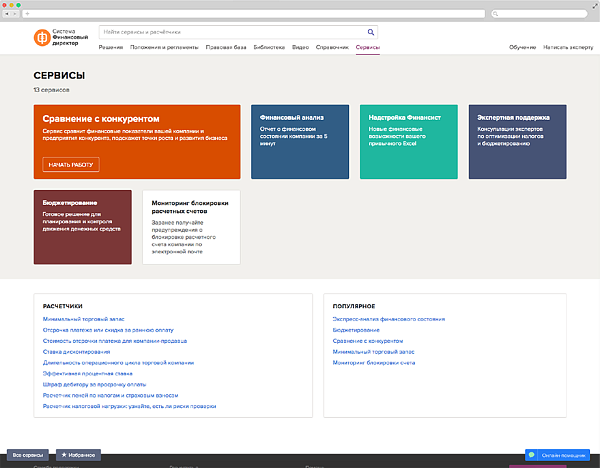Click the search magnifier icon
Screen dimensions: 600x468
coord(370,32)
